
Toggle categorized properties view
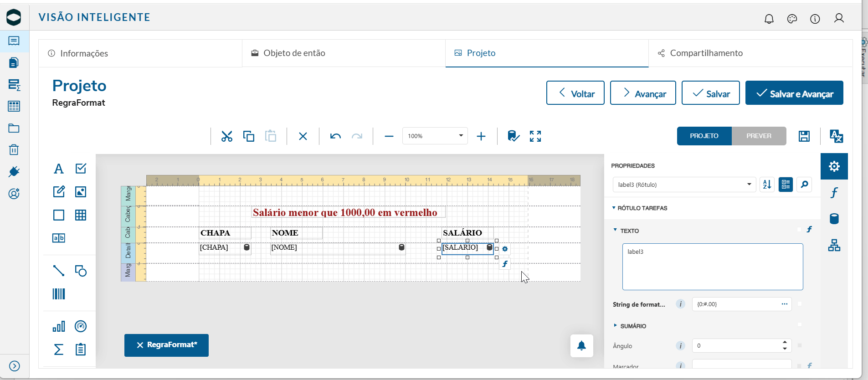click(786, 185)
